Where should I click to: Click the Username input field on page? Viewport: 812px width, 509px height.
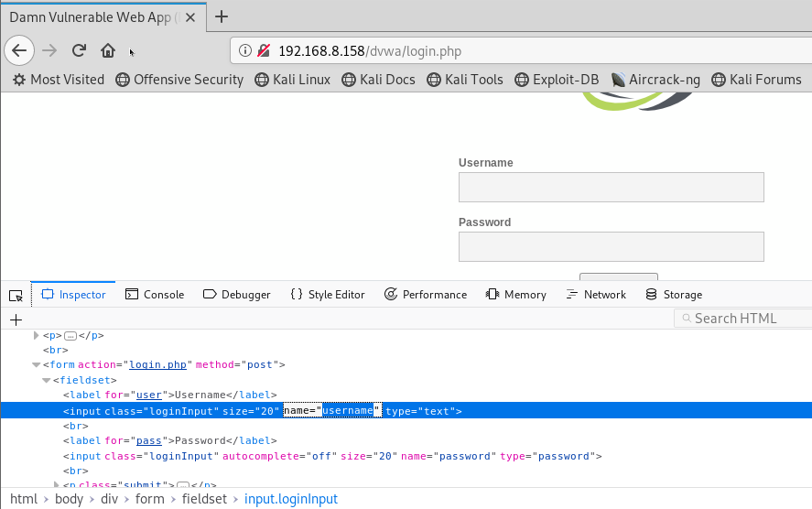click(x=612, y=187)
